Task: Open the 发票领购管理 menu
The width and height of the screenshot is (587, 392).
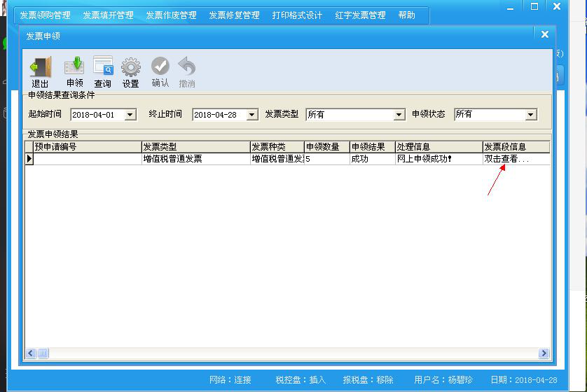Action: [45, 15]
